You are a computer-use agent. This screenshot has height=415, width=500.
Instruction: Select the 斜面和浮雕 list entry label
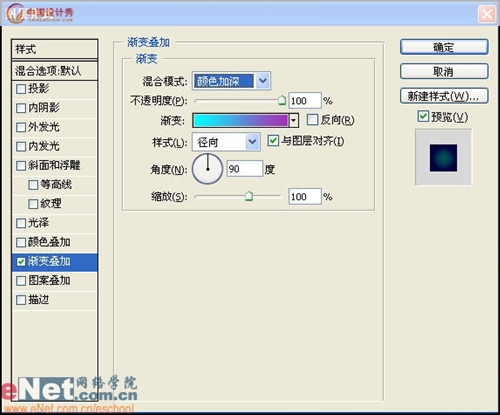pos(54,165)
